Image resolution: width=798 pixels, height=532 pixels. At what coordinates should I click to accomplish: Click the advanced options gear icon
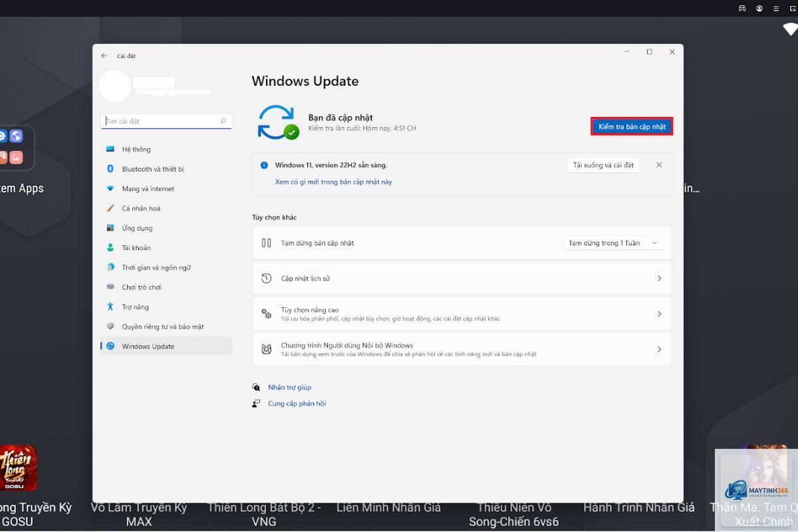(x=267, y=314)
